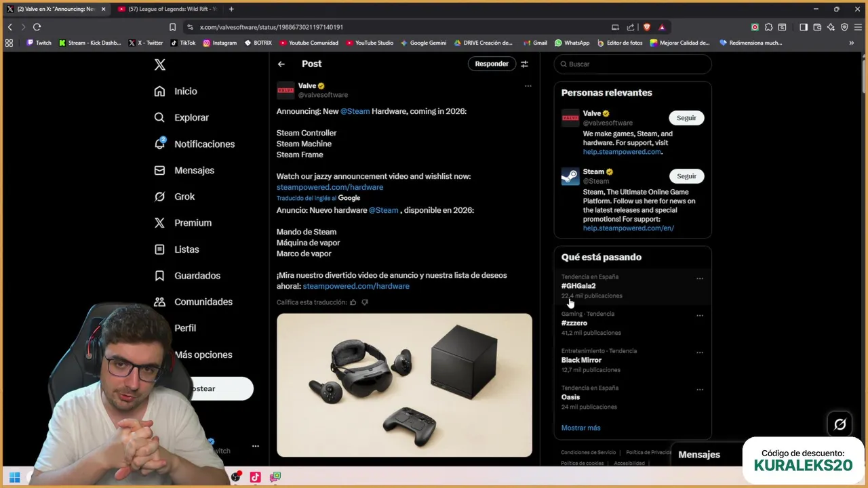The height and width of the screenshot is (488, 868).
Task: Open the Leo AI sparkle icon
Action: 831,27
